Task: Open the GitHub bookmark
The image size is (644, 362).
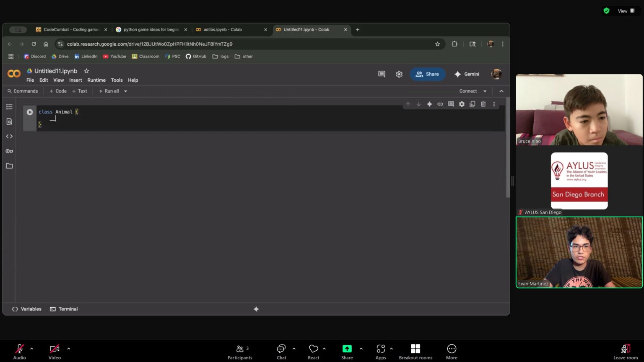Action: 196,56
